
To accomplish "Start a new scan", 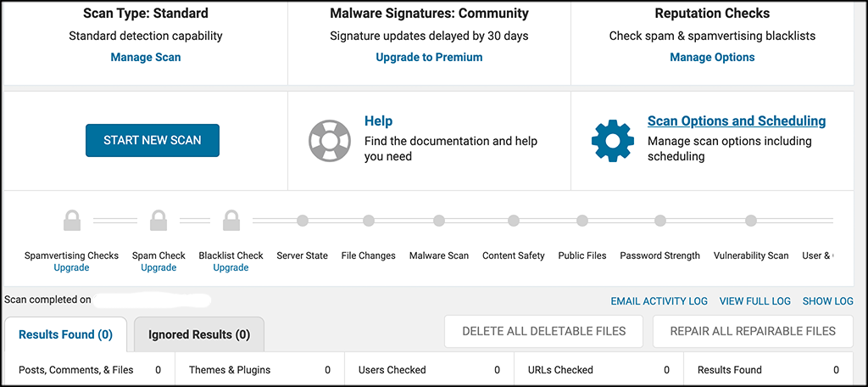I will coord(153,140).
